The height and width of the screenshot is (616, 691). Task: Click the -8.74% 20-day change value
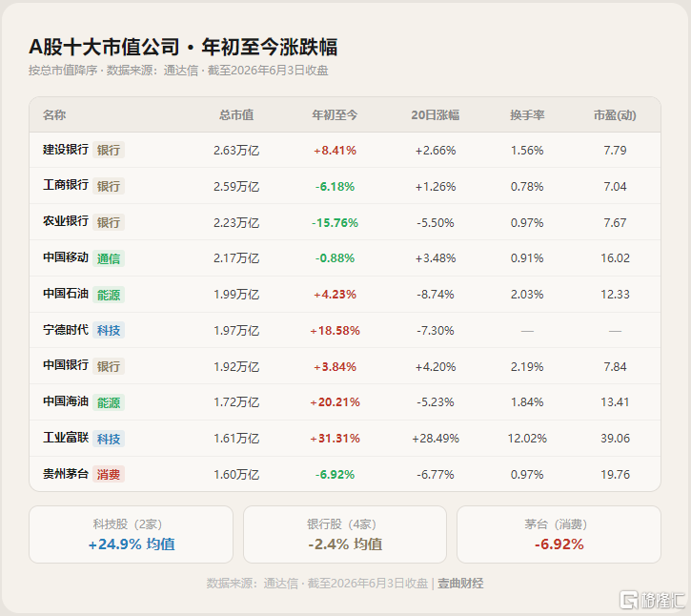coord(436,294)
